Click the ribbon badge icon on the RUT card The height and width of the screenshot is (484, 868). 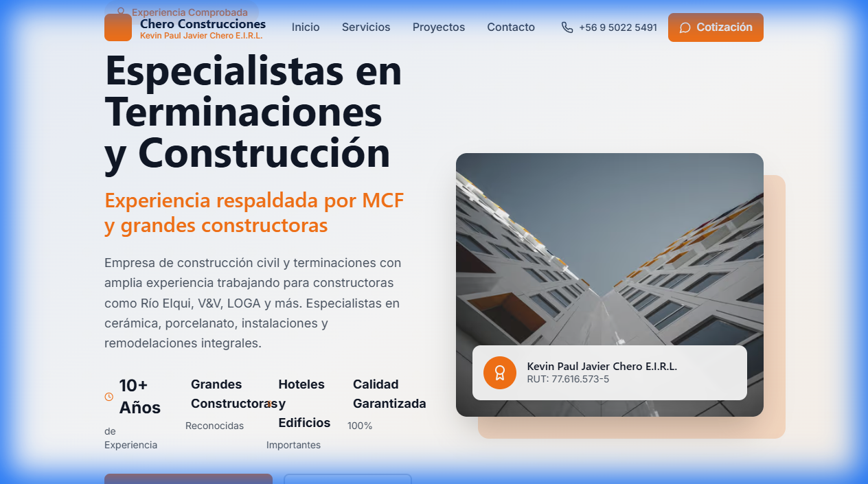tap(500, 373)
